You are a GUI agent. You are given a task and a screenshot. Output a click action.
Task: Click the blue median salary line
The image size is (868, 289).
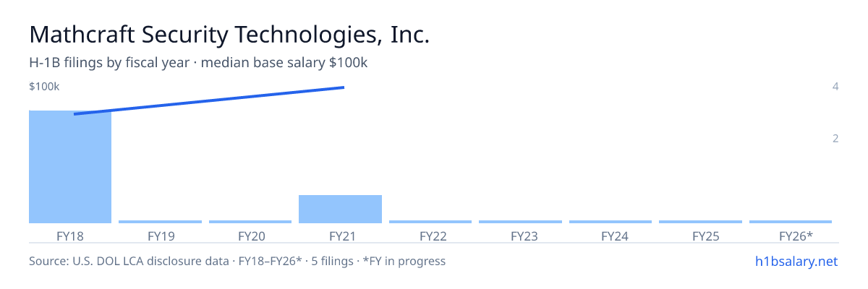[208, 100]
